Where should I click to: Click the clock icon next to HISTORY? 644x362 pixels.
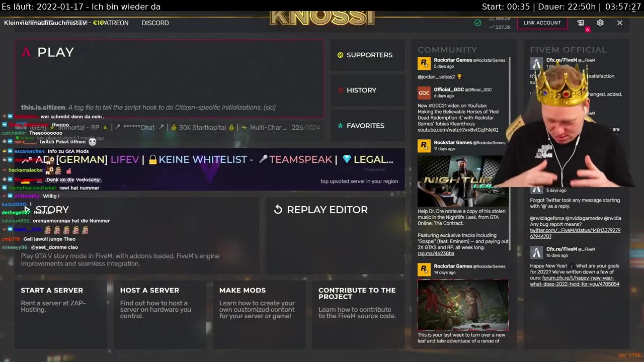(340, 90)
